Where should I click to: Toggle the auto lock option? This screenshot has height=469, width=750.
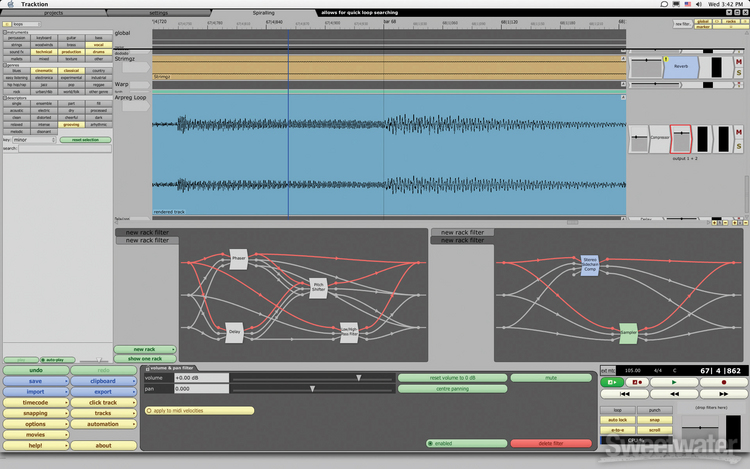coord(618,420)
